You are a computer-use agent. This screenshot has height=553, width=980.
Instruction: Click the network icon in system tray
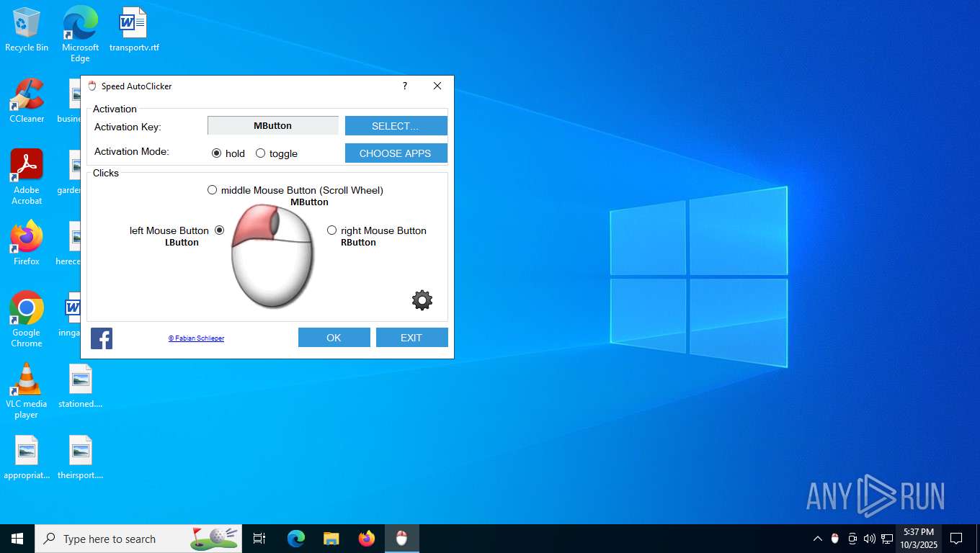[x=887, y=539]
